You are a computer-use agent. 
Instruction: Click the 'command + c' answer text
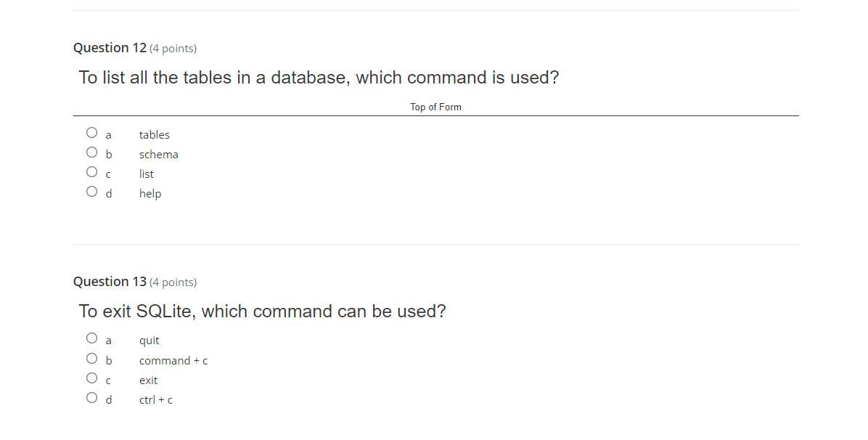point(173,361)
